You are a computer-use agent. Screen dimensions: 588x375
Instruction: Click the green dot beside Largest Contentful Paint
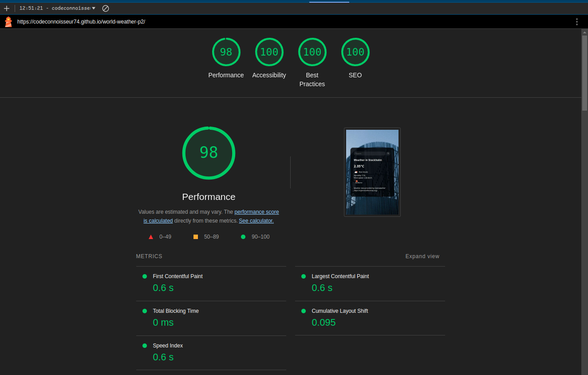304,276
